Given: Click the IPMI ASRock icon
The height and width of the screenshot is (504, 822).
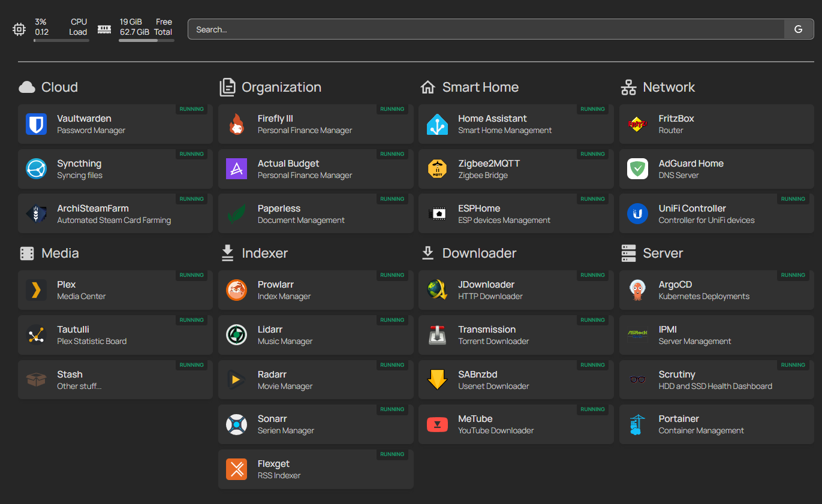Looking at the screenshot, I should point(637,335).
